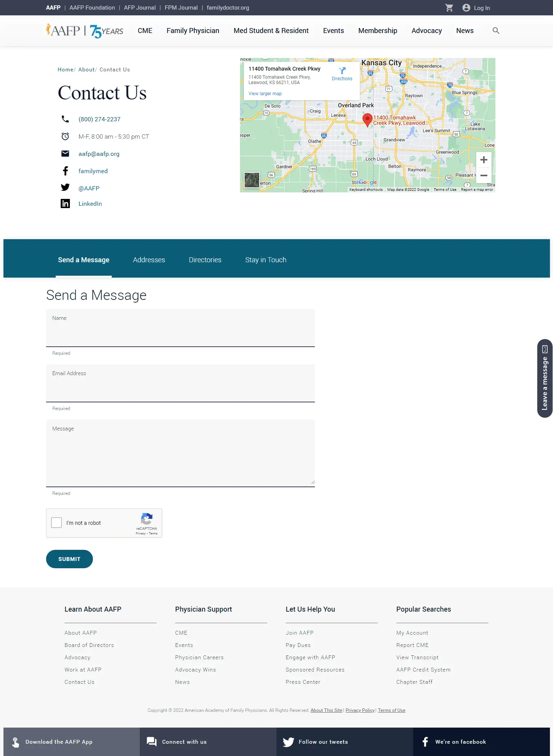Open the Join AAFP footer link
Viewport: 553px width, 756px height.
point(300,633)
